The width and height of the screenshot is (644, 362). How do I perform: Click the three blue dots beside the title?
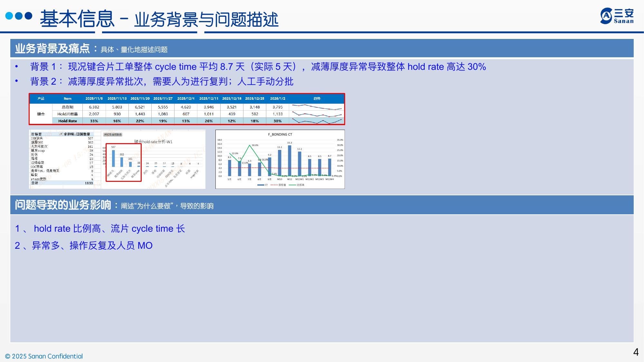point(19,16)
